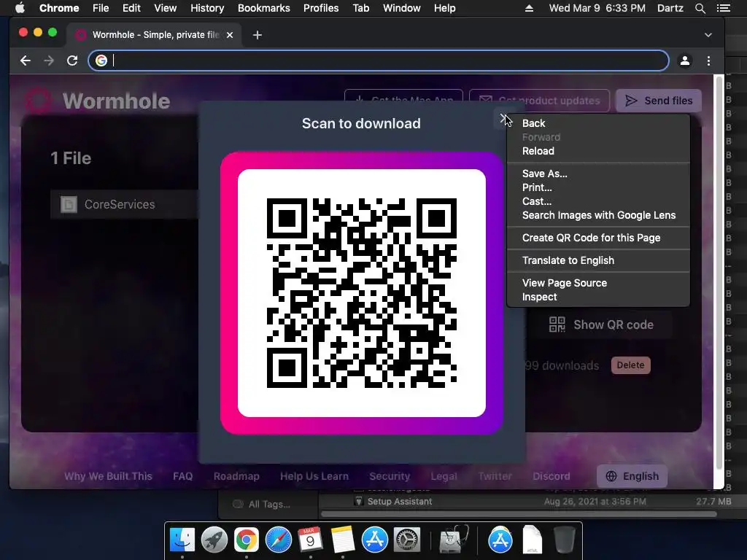
Task: Open the English language selector
Action: click(x=632, y=476)
